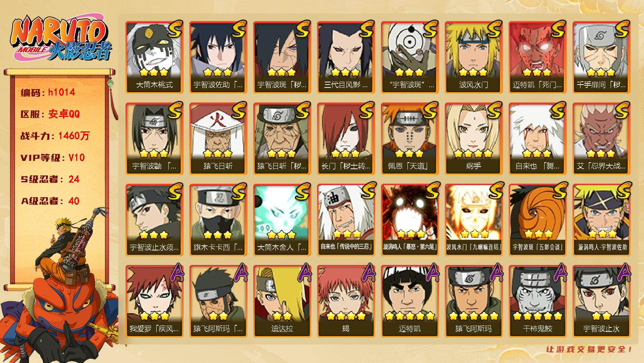Open the 波风水门 S-rank card
The image size is (644, 363).
[473, 57]
